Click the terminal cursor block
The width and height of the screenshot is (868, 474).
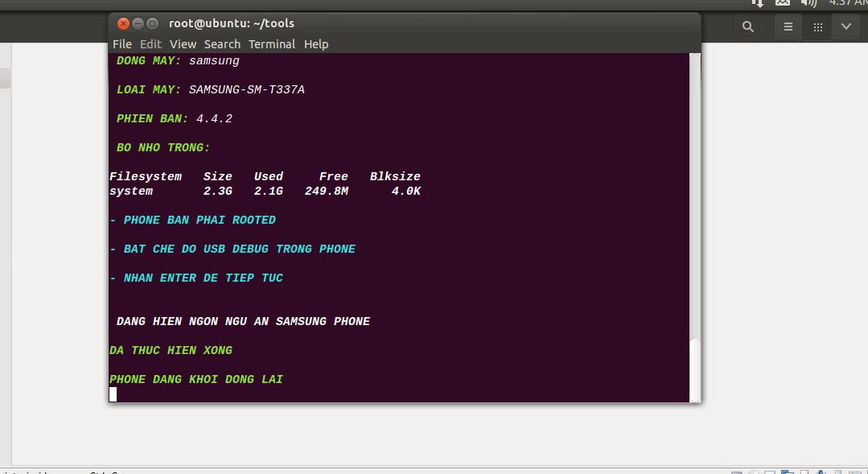click(x=113, y=394)
